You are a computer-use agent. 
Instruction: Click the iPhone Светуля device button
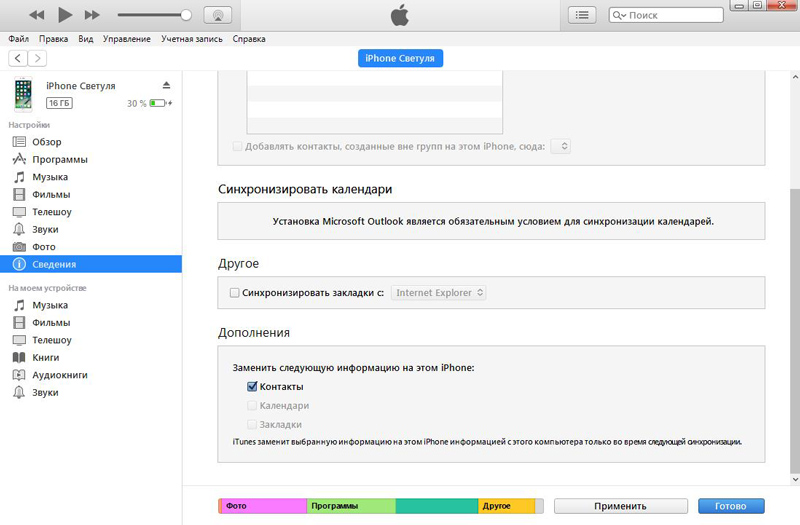[400, 58]
